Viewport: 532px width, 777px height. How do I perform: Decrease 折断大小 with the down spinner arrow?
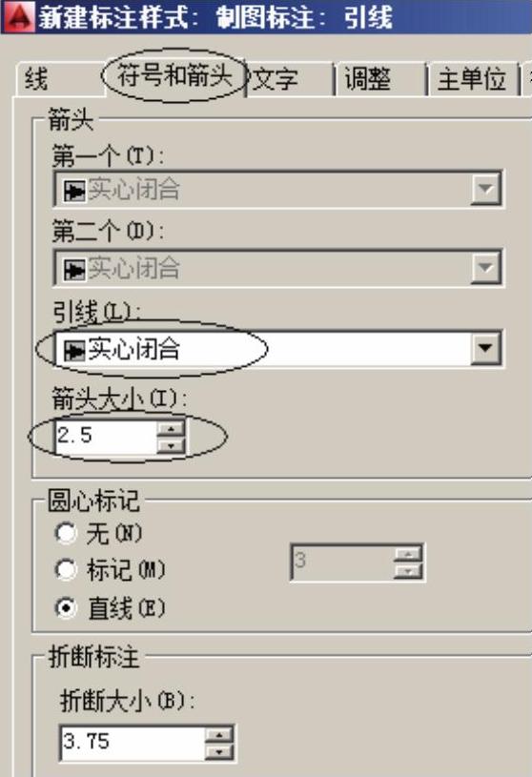pos(218,752)
